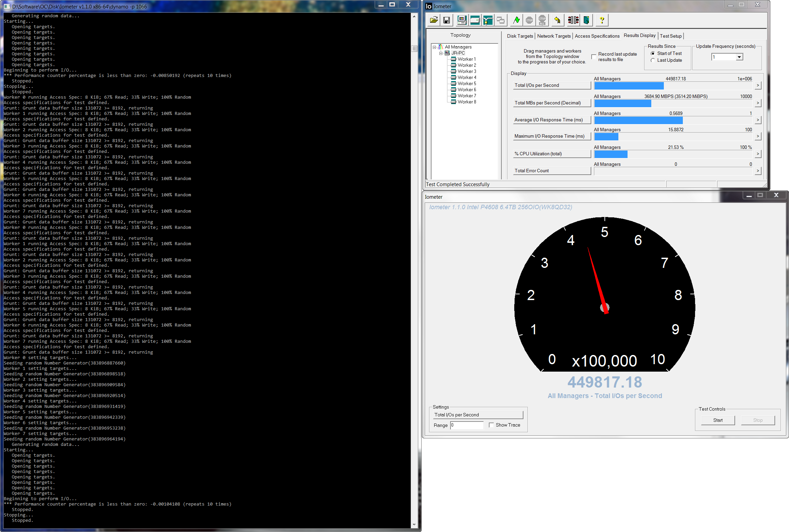Open the Update Frequency seconds dropdown
Viewport: 789px width, 532px height.
coord(739,57)
